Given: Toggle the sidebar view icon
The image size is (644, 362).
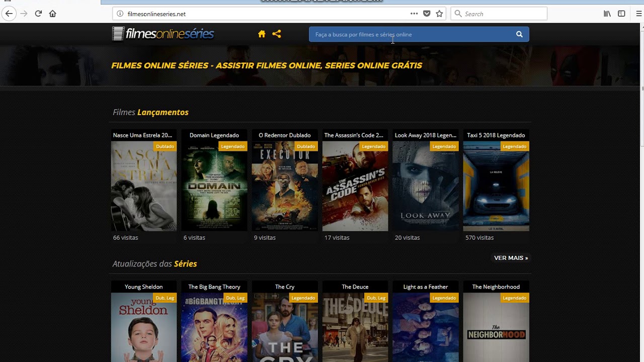Looking at the screenshot, I should (x=621, y=14).
